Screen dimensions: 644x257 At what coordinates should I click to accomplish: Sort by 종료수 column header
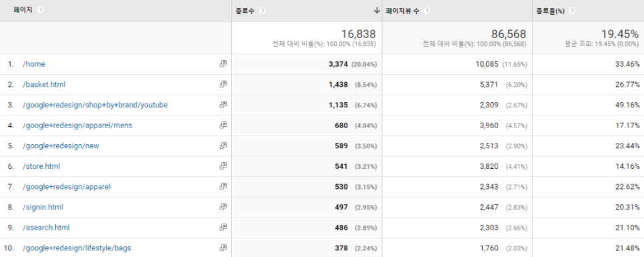click(x=245, y=11)
